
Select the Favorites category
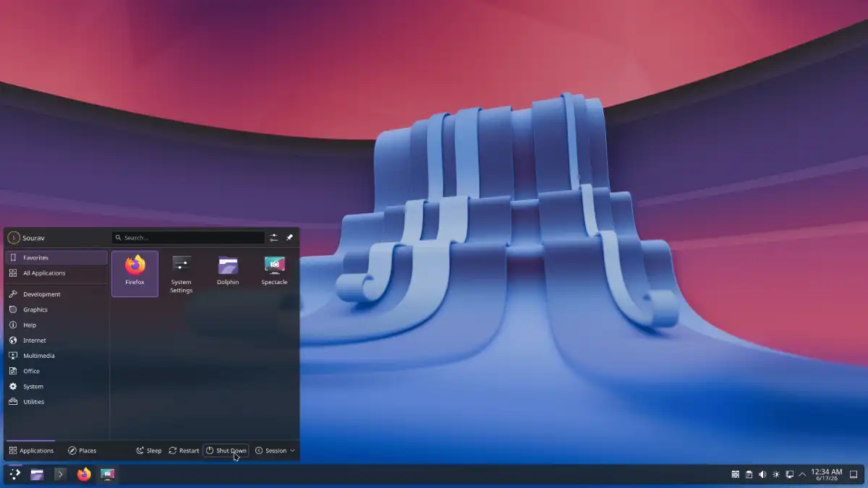[56, 257]
